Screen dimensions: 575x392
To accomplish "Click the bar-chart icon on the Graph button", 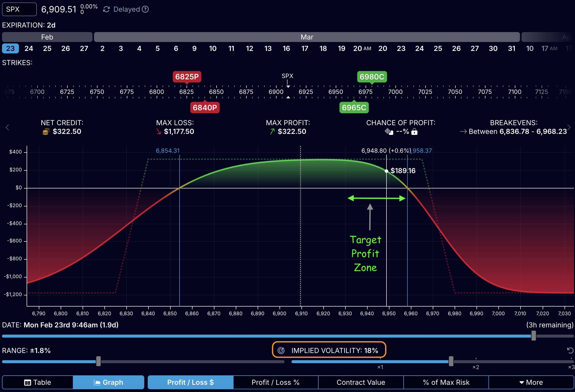I will pyautogui.click(x=97, y=382).
